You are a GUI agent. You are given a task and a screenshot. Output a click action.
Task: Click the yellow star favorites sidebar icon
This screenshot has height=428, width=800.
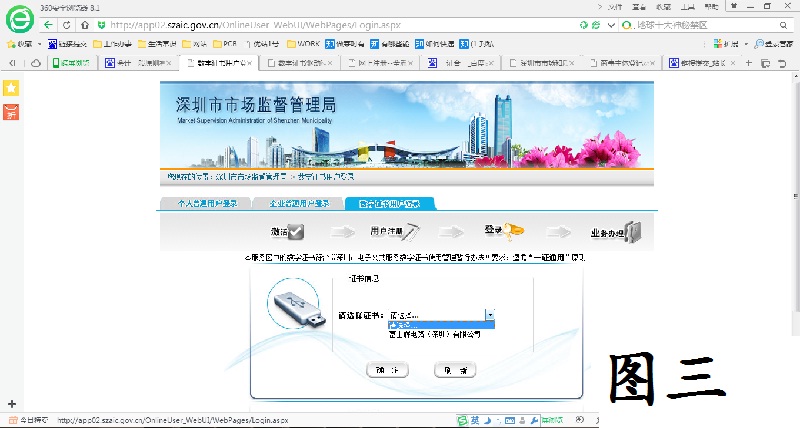(11, 88)
